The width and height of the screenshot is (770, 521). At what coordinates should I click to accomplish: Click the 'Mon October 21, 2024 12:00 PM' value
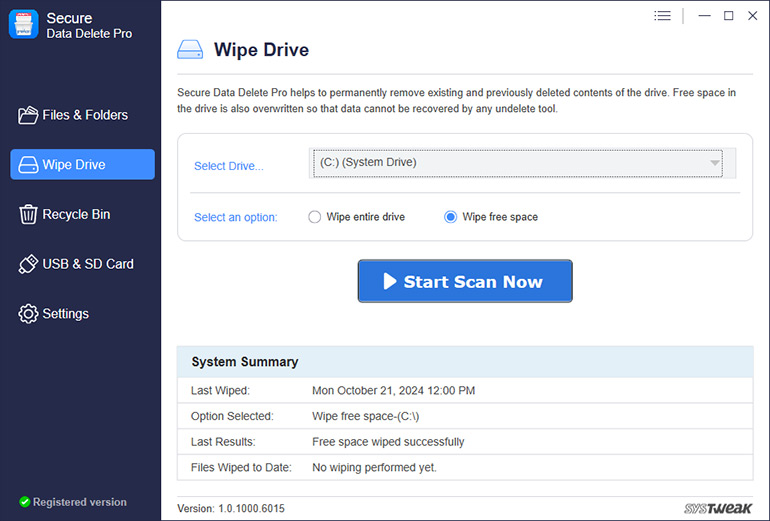coord(393,390)
